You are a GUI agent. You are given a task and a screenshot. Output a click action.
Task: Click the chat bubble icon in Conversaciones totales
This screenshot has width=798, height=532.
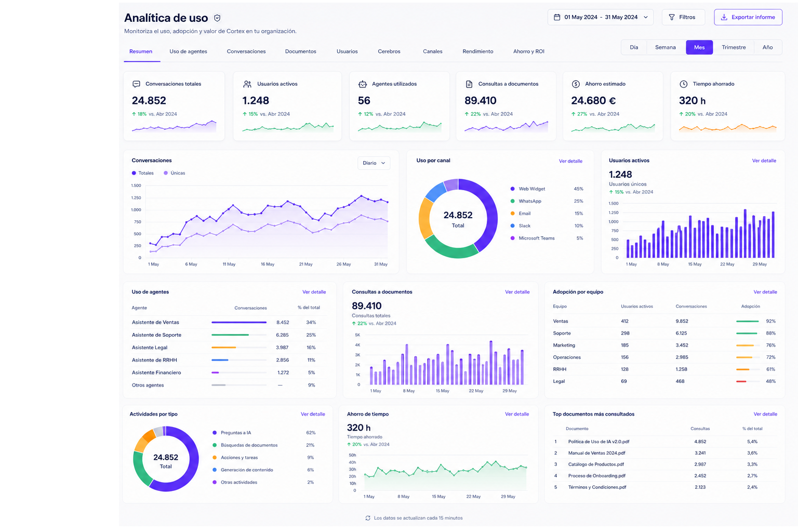pos(136,84)
